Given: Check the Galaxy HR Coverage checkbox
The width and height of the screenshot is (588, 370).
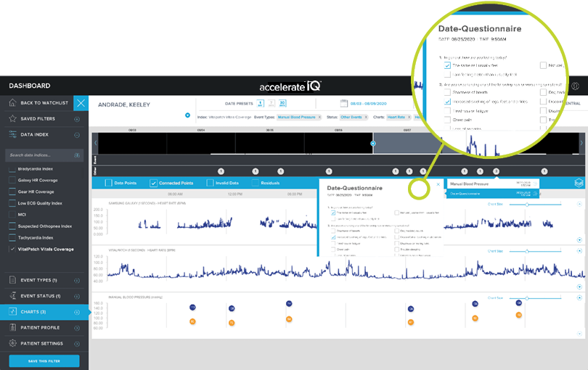Looking at the screenshot, I should pos(12,181).
